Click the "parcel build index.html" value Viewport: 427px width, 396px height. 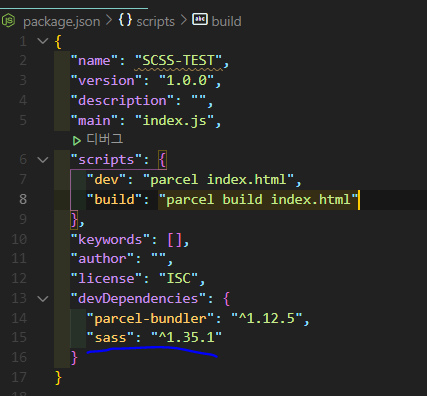click(258, 200)
